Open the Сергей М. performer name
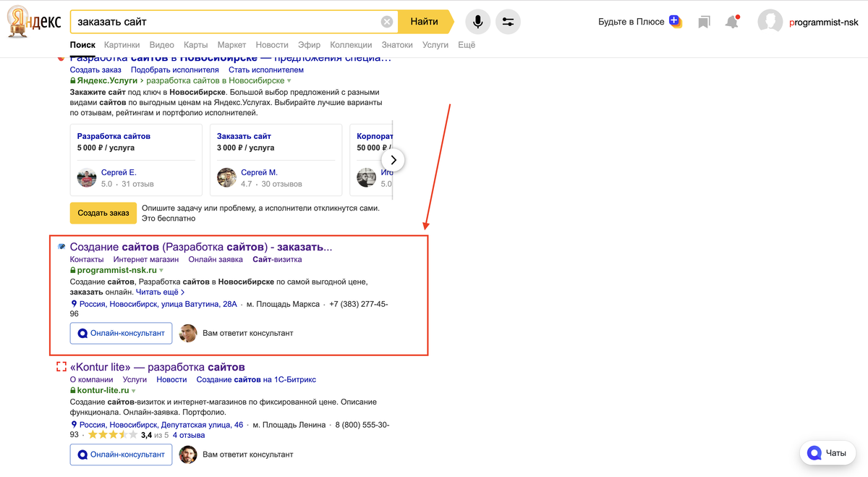The height and width of the screenshot is (477, 868). [x=259, y=172]
